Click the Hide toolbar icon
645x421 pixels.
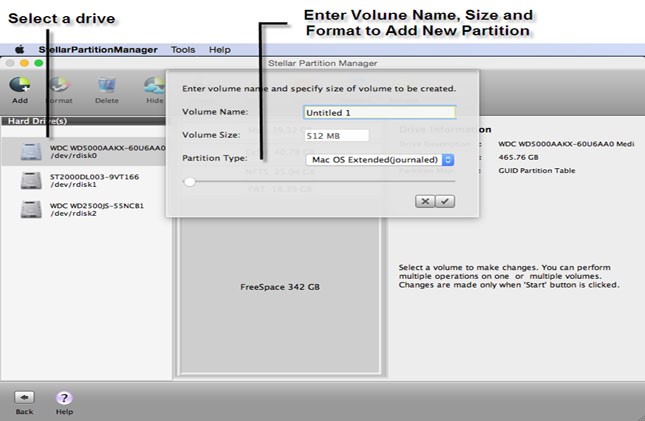click(155, 85)
